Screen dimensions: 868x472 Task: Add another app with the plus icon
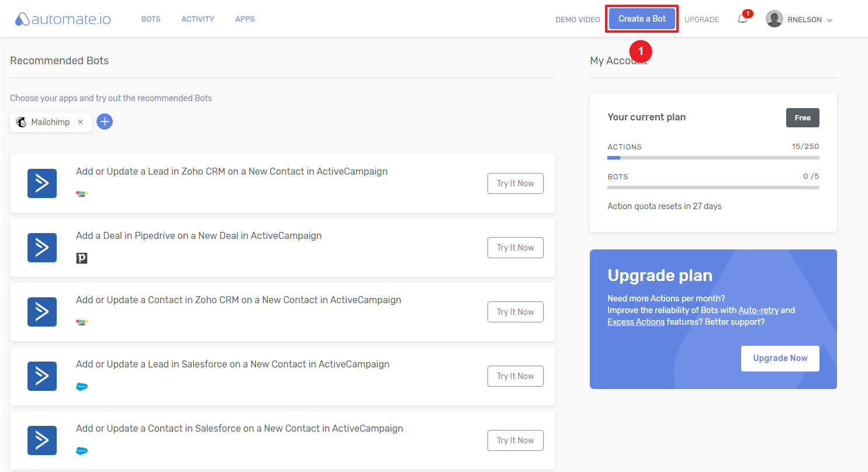(x=105, y=122)
